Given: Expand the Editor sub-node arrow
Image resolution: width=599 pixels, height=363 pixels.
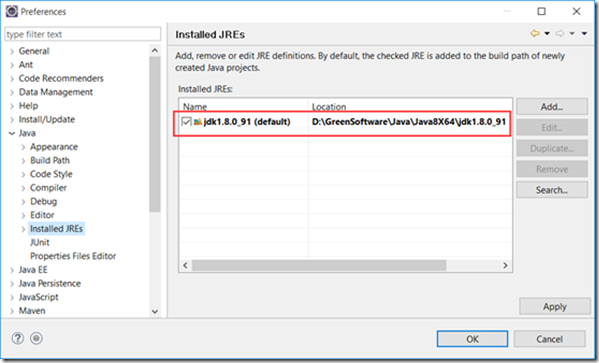Looking at the screenshot, I should click(23, 216).
